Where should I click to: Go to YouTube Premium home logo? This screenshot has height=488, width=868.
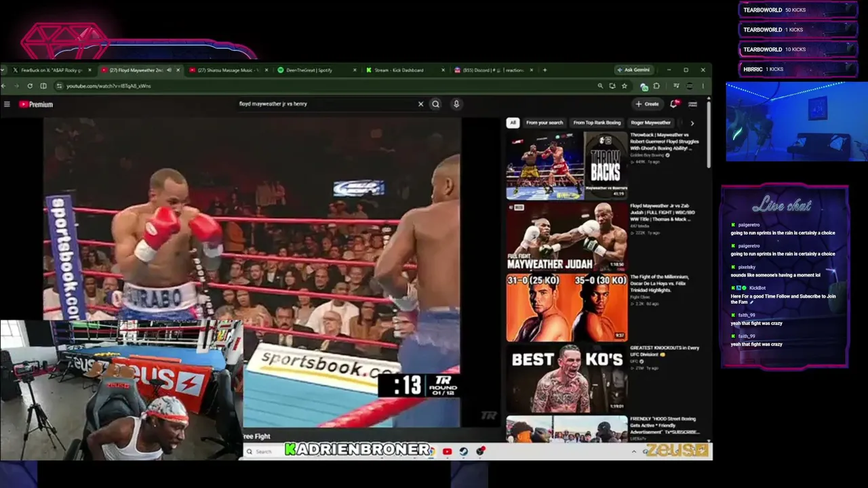(x=36, y=104)
